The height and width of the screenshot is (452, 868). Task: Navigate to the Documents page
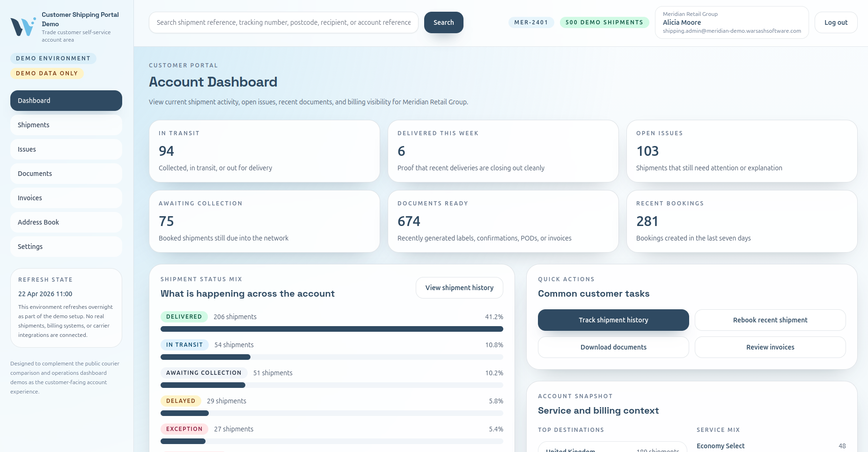[66, 174]
